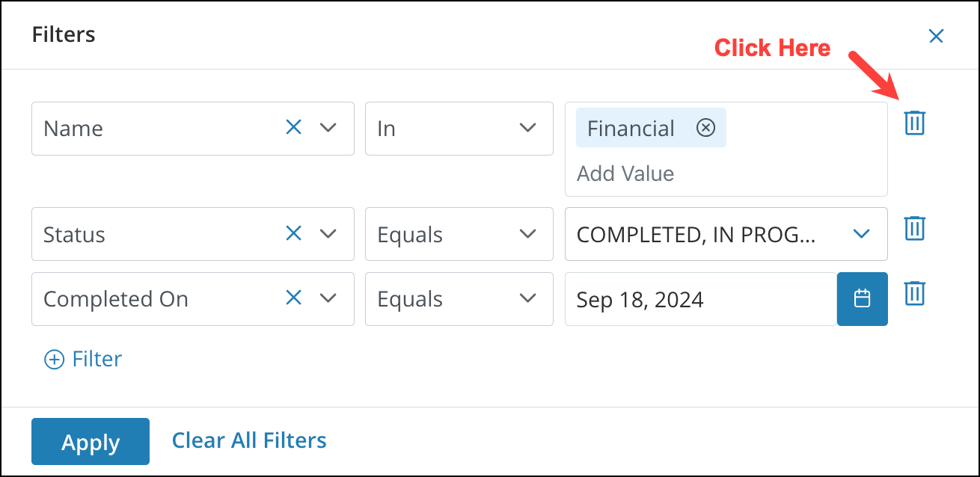Clear the Status field with its X icon
The height and width of the screenshot is (477, 980).
click(x=293, y=234)
